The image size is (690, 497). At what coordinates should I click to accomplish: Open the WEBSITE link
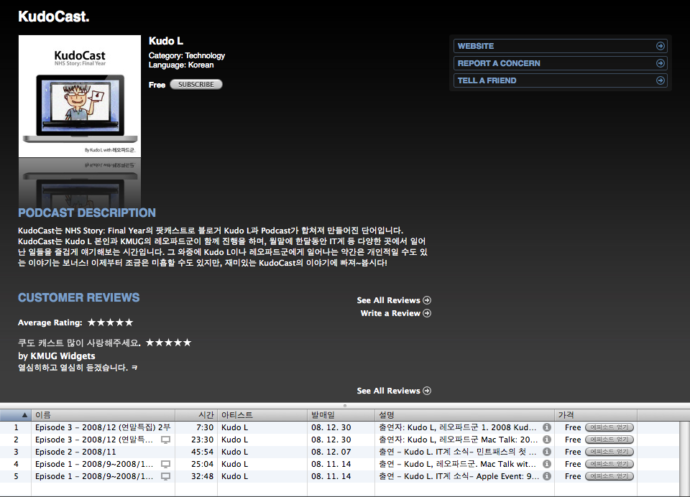(x=560, y=46)
